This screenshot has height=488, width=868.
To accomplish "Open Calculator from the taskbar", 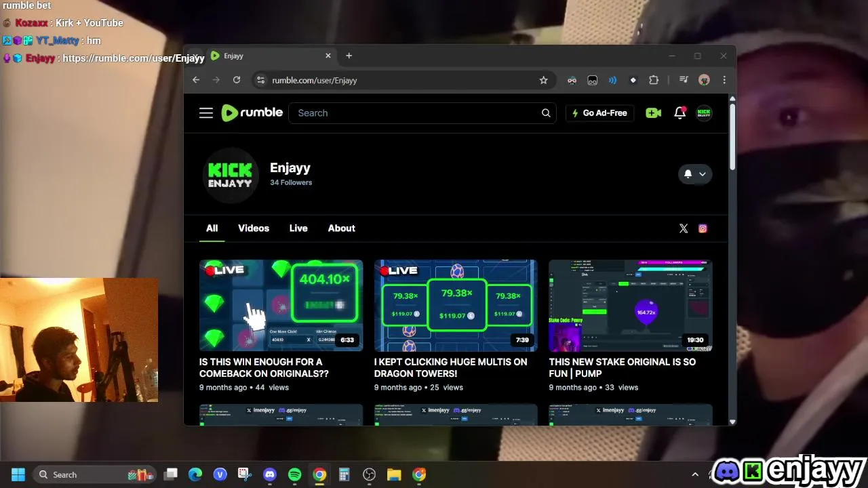I will 344,474.
